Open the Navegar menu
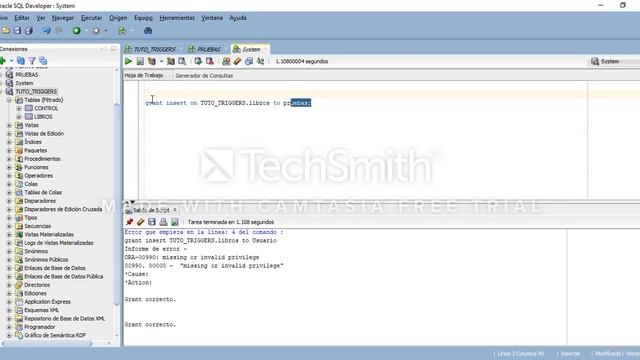640x360 pixels. [x=63, y=18]
